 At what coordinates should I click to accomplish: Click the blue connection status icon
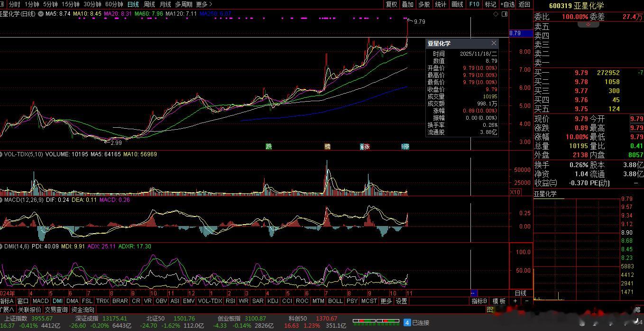(x=406, y=322)
